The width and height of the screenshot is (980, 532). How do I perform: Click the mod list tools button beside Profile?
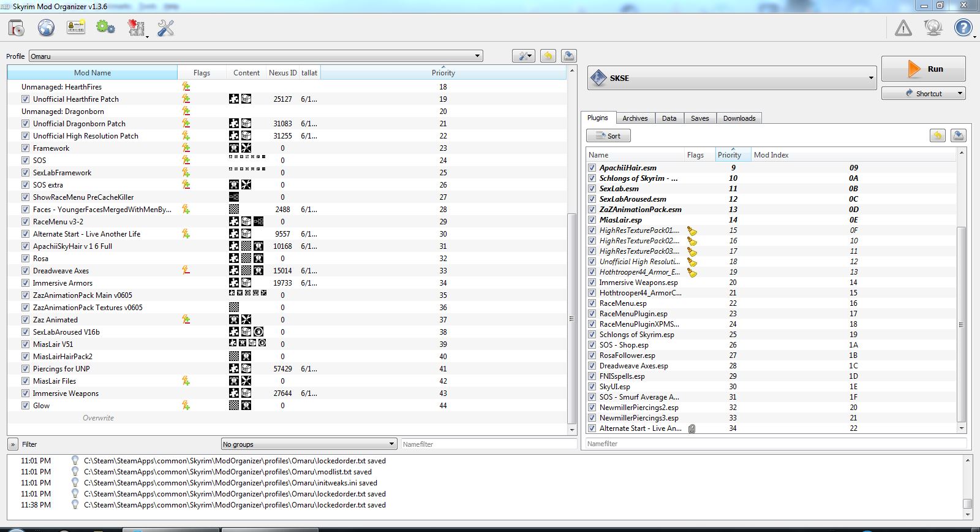524,56
